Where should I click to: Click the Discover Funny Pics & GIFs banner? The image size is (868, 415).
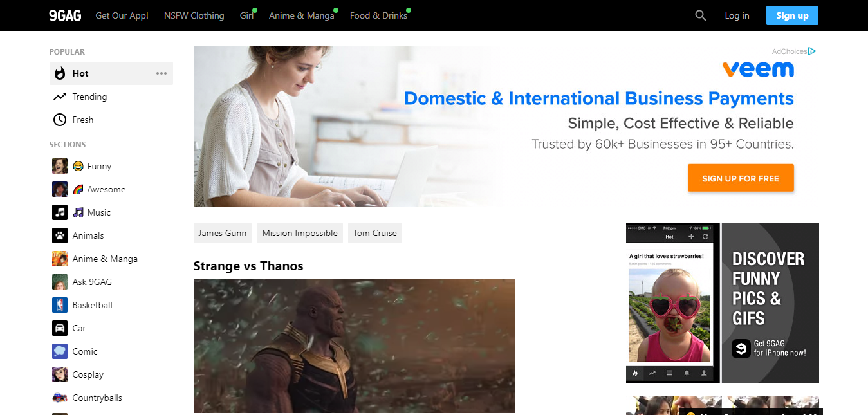click(x=723, y=303)
